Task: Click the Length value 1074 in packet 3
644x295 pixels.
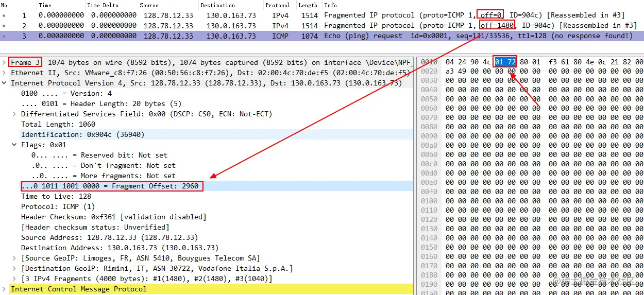Action: click(x=310, y=36)
